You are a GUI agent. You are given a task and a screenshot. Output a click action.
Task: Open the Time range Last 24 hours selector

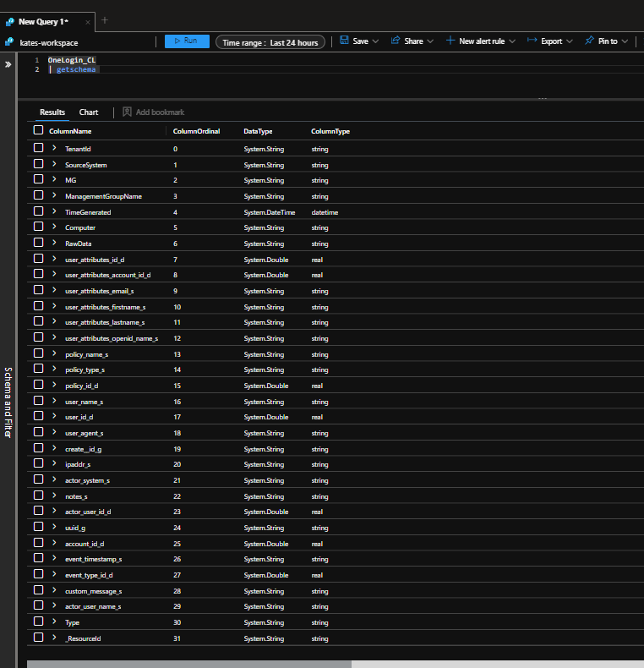270,42
